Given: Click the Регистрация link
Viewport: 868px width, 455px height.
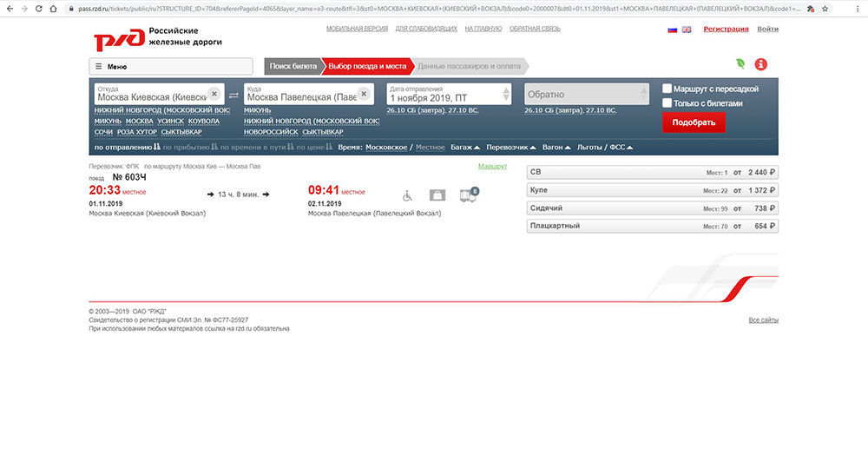Looking at the screenshot, I should pos(726,29).
